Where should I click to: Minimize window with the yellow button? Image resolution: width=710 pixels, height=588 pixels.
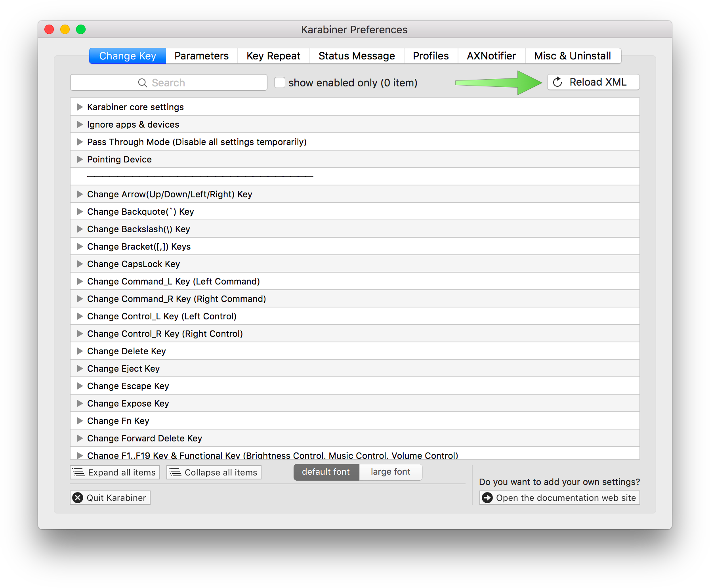tap(65, 29)
